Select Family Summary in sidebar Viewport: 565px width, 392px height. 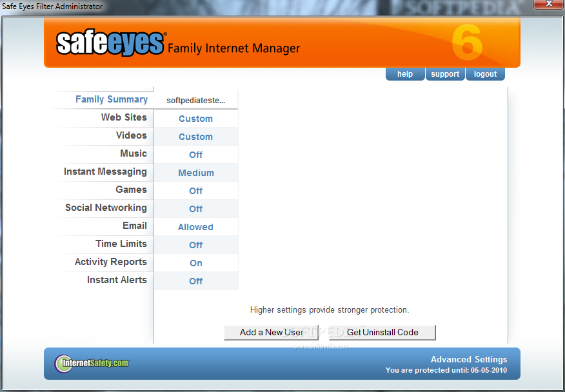pyautogui.click(x=112, y=99)
